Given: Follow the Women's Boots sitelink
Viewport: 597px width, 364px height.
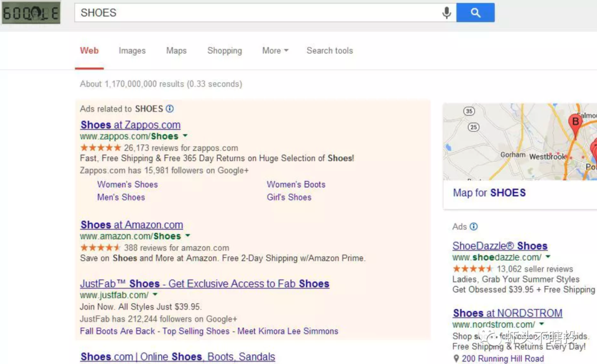Looking at the screenshot, I should 296,184.
